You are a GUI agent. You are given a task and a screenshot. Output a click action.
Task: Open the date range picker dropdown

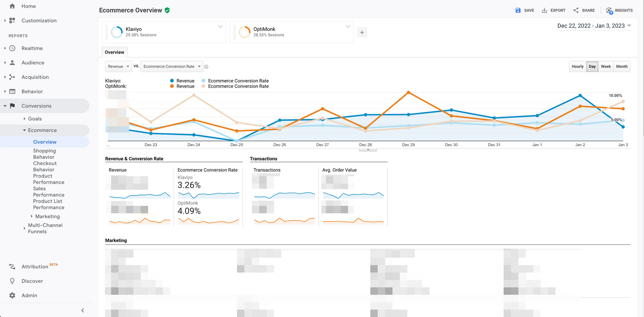(x=594, y=26)
